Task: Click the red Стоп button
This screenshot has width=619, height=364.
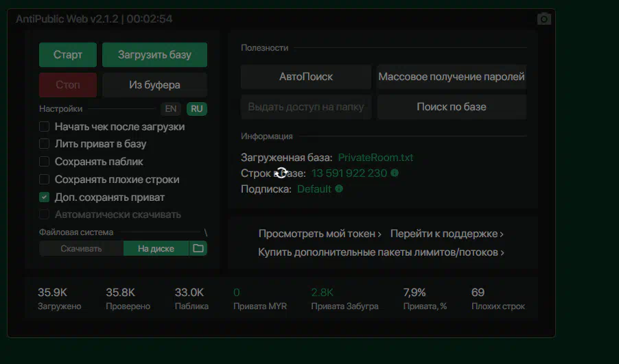Action: (68, 85)
